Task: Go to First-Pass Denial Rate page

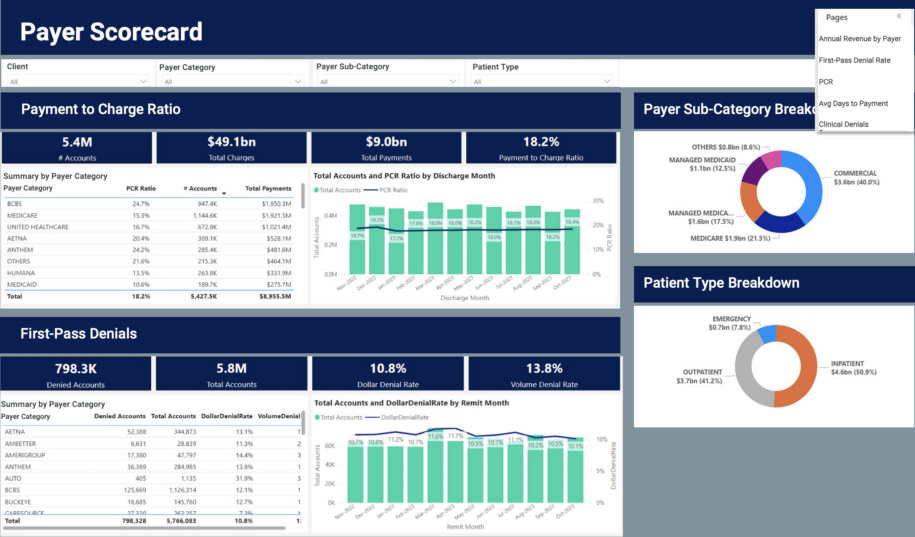Action: tap(854, 60)
